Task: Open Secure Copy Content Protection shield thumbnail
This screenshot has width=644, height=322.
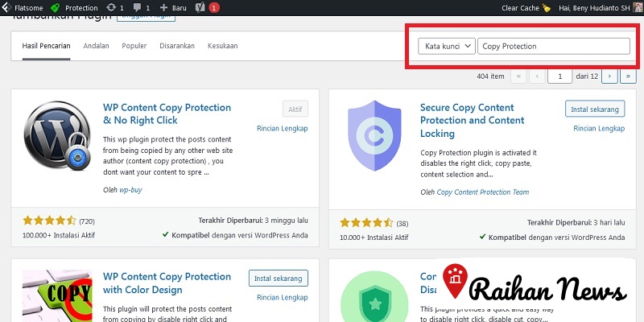Action: coord(374,135)
